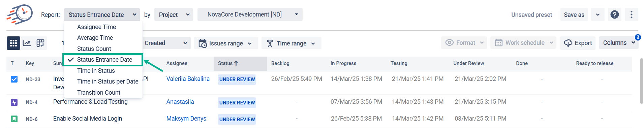The width and height of the screenshot is (644, 128).
Task: Open the line chart view icon
Action: click(27, 43)
